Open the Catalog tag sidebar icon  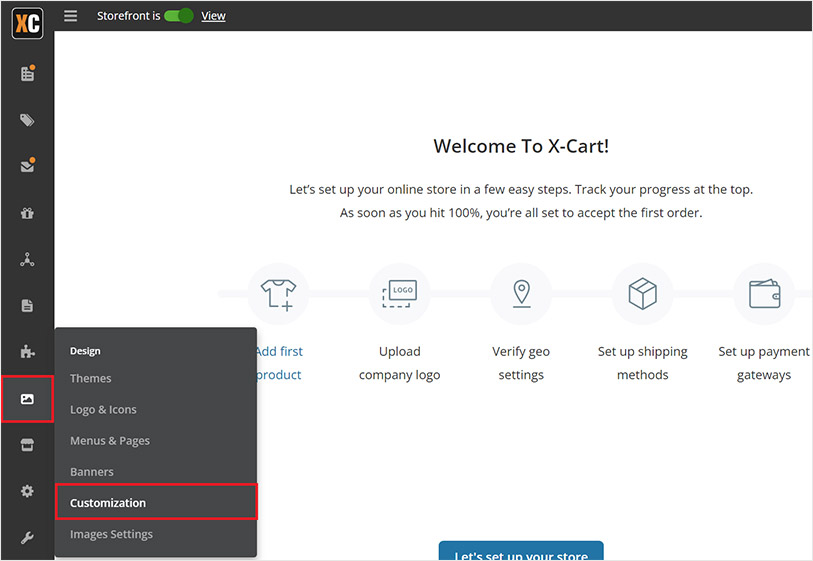tap(27, 120)
